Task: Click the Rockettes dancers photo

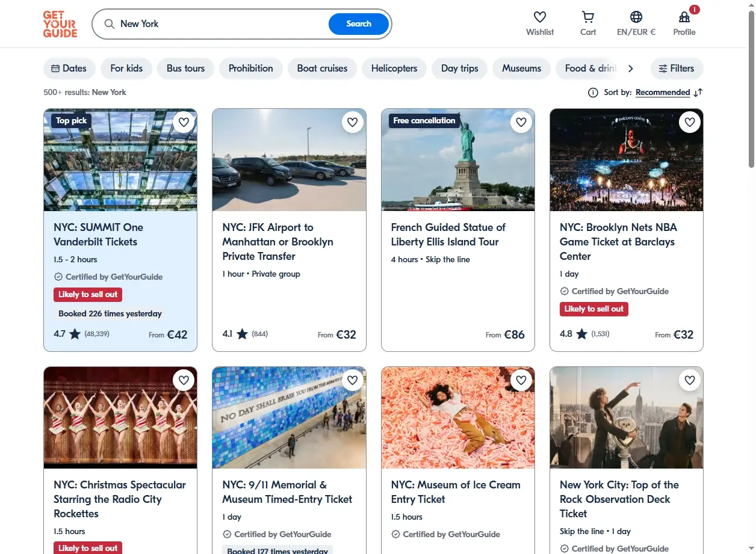Action: pyautogui.click(x=120, y=417)
